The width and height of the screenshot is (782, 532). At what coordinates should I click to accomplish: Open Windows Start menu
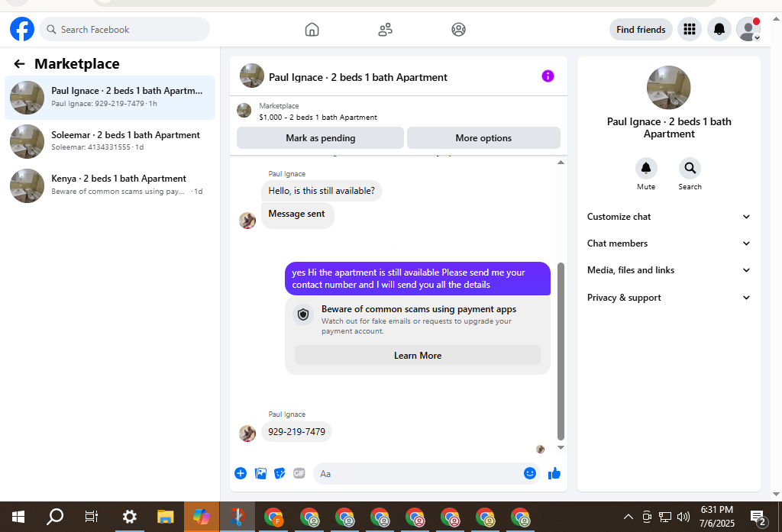pyautogui.click(x=18, y=517)
